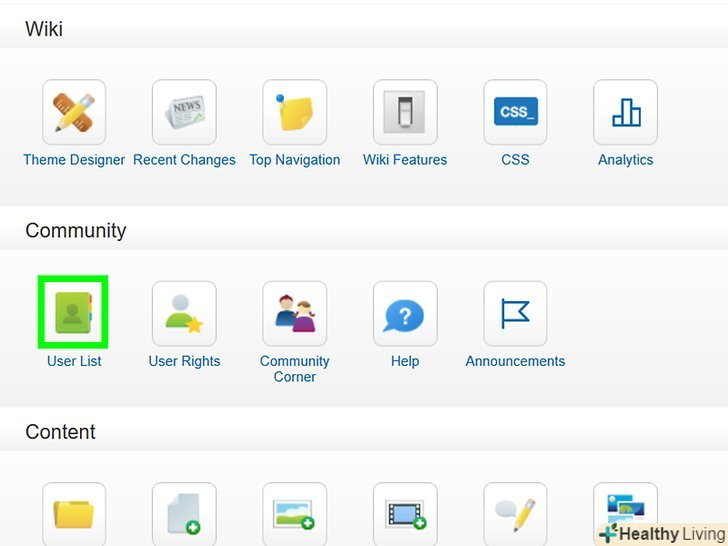Open the "Recent Changes" text link

[x=184, y=160]
